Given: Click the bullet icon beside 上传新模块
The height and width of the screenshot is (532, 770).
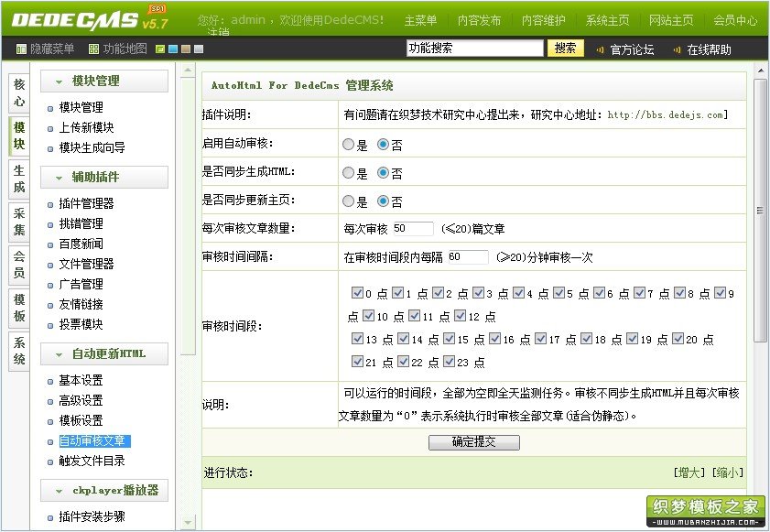Looking at the screenshot, I should (50, 129).
